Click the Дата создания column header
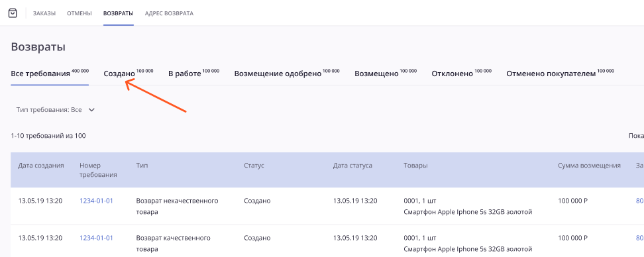The image size is (644, 257). [x=41, y=166]
